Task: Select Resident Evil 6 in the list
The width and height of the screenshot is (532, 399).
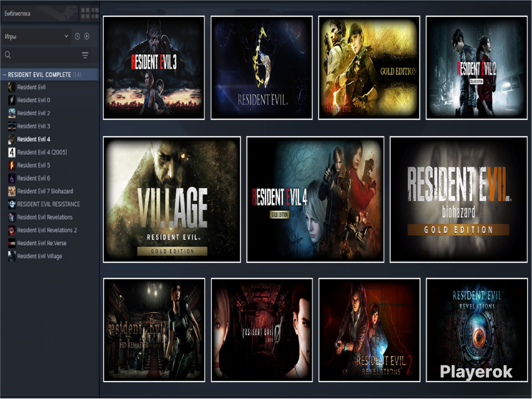Action: tap(29, 178)
